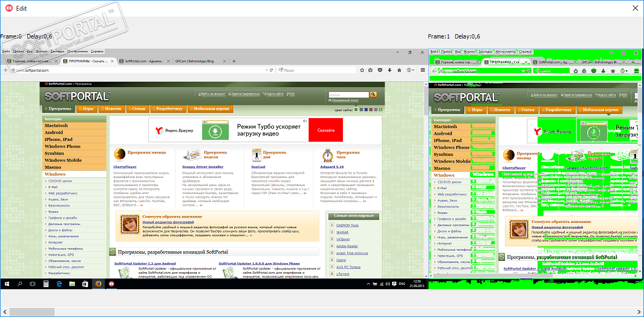Screen dimensions: 644x317
Task: Open Frame 0's 'Snappy Driver Installer' link
Action: (203, 167)
